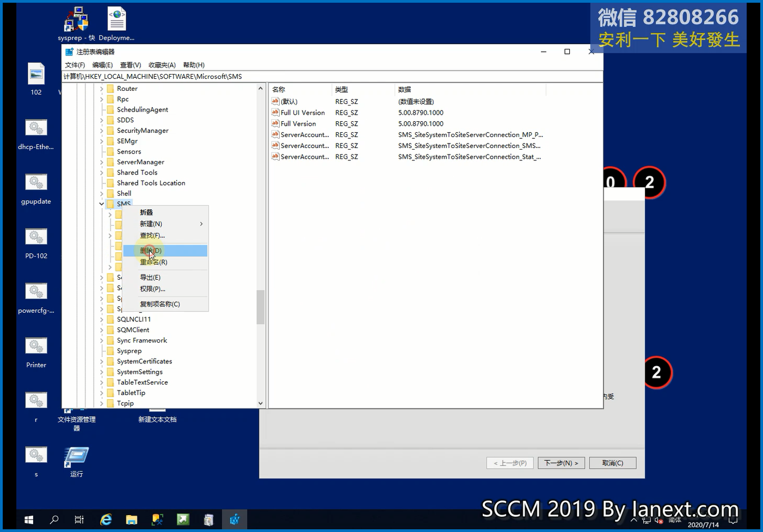Image resolution: width=763 pixels, height=532 pixels.
Task: Select the SchedulingAgent folder icon
Action: [110, 109]
